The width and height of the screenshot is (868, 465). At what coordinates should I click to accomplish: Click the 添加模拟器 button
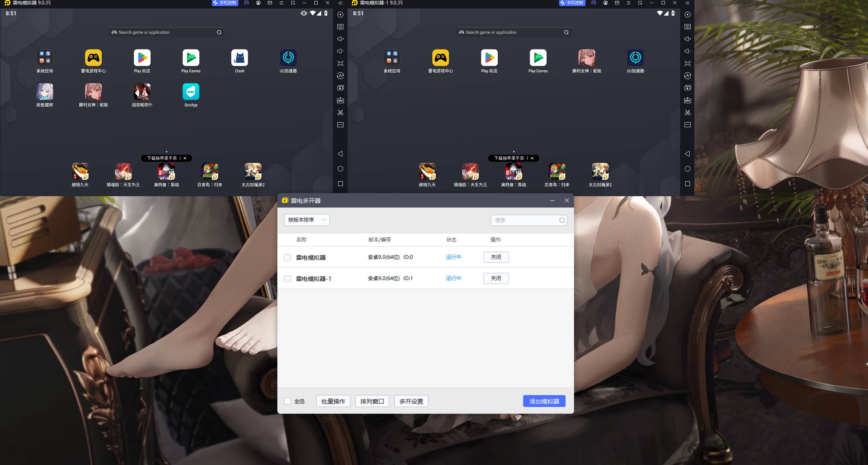(544, 401)
